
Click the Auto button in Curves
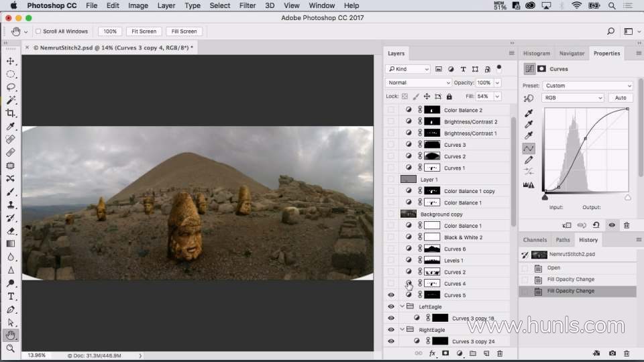pos(621,98)
